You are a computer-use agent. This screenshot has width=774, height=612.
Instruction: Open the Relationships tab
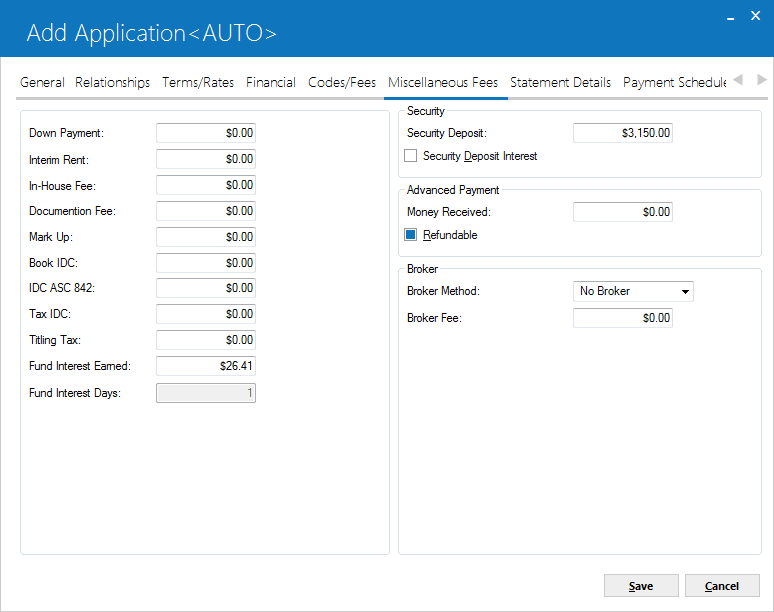[113, 82]
